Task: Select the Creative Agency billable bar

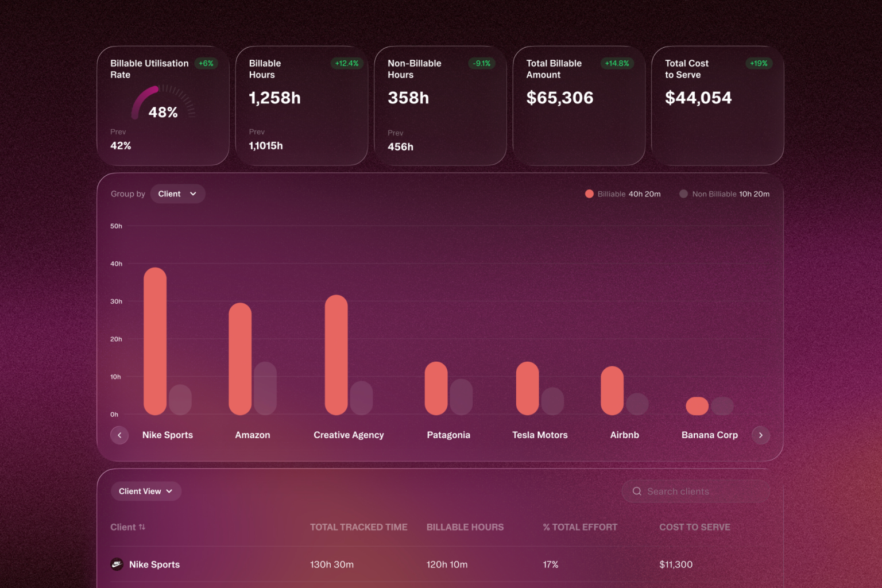Action: click(336, 355)
